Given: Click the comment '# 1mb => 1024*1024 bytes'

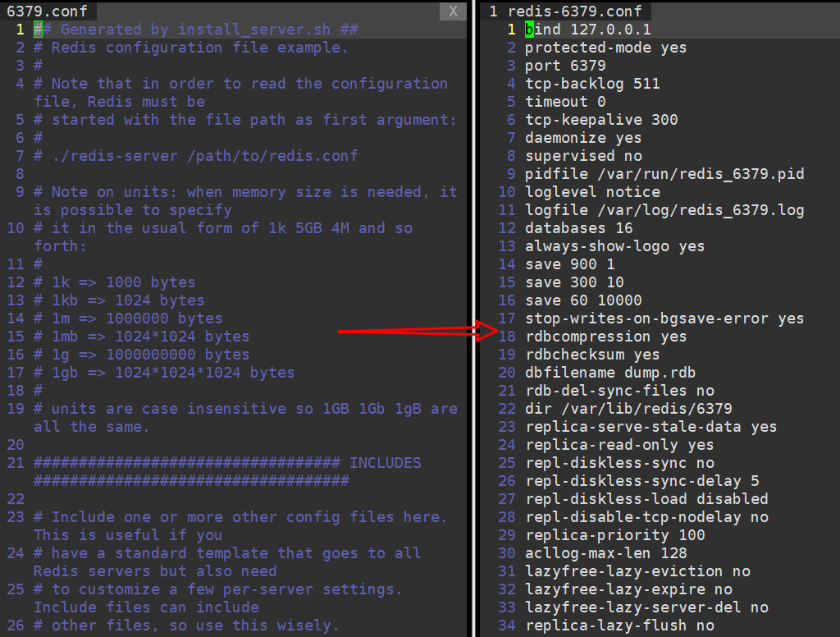Looking at the screenshot, I should [141, 337].
